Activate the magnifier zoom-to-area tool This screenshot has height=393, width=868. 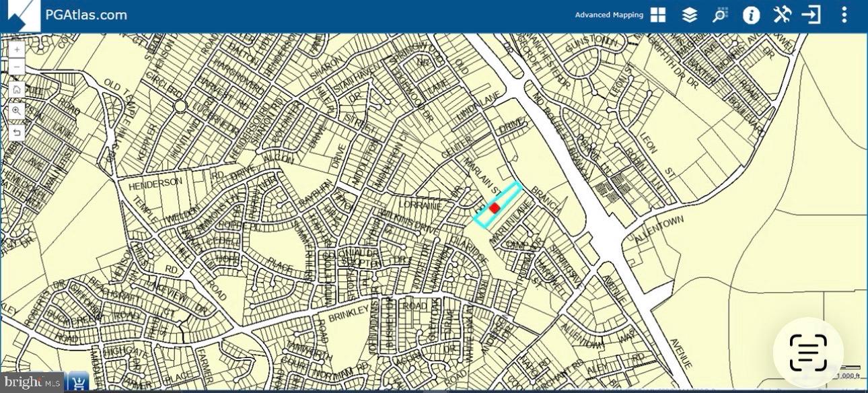pyautogui.click(x=17, y=110)
